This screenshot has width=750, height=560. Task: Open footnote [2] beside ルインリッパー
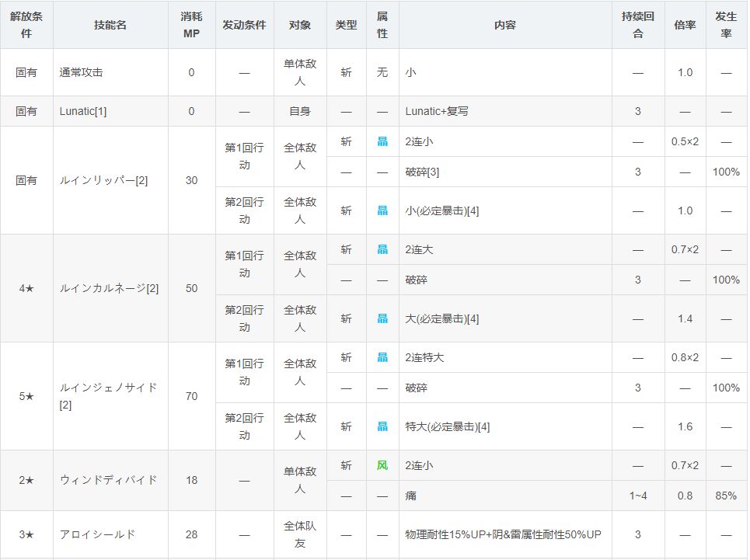(x=141, y=180)
